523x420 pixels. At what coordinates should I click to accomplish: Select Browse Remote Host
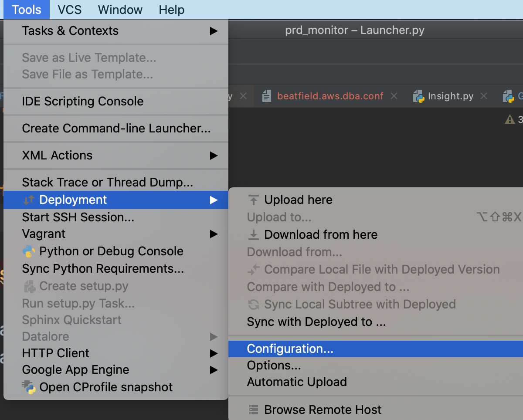376,410
